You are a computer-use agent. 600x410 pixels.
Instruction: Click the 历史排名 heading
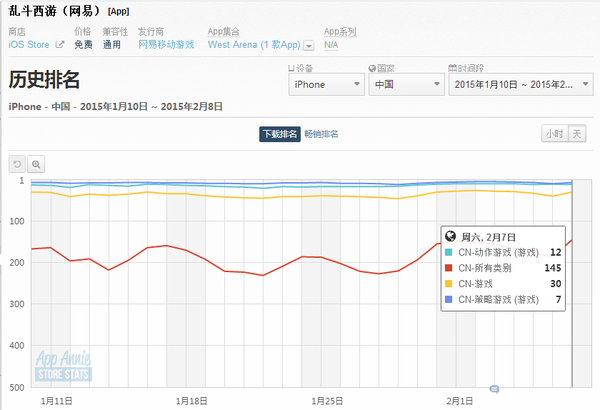coord(44,80)
